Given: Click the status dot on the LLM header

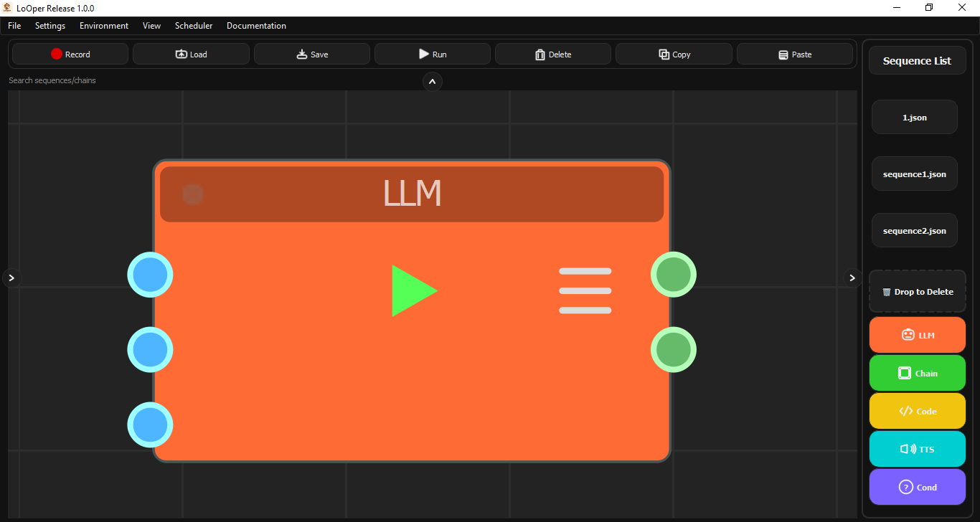Looking at the screenshot, I should (x=192, y=194).
